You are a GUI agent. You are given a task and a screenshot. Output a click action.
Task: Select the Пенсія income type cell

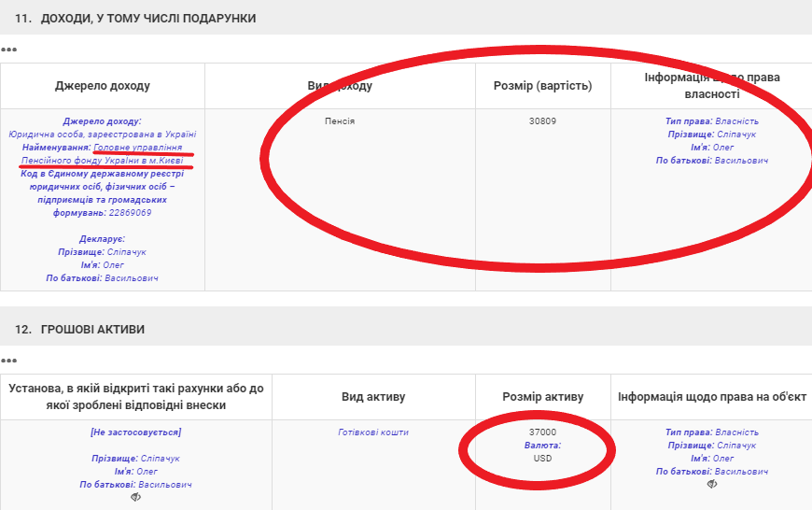coord(339,121)
